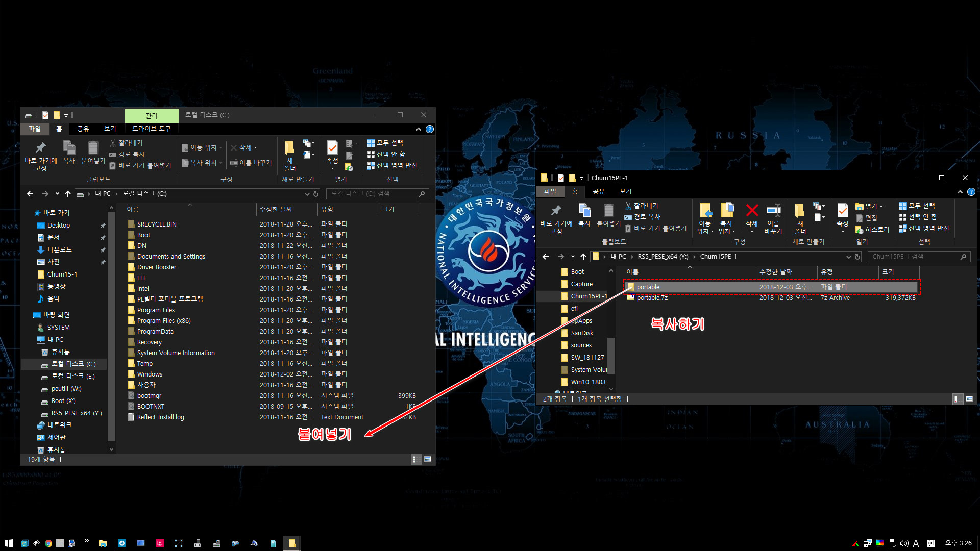
Task: Click the 로컬 디스크 (C:) 검색 search box
Action: [x=378, y=194]
